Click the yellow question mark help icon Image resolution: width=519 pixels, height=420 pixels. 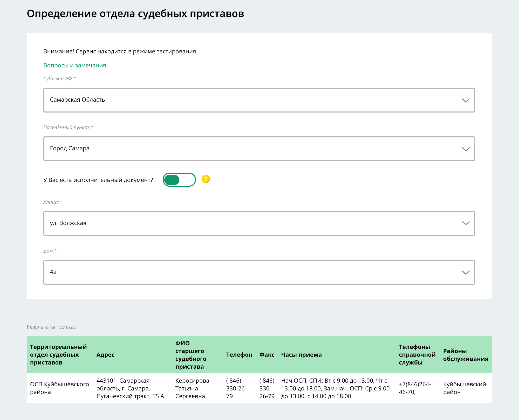point(206,179)
